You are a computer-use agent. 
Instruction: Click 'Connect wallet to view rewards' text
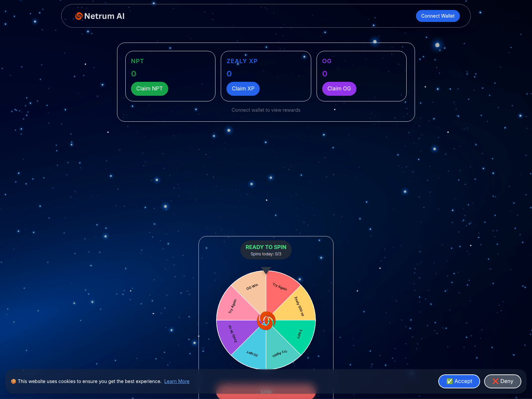266,110
